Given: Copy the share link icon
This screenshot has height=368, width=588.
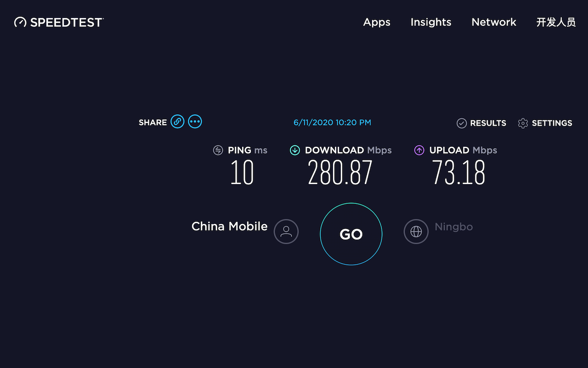Looking at the screenshot, I should 177,121.
